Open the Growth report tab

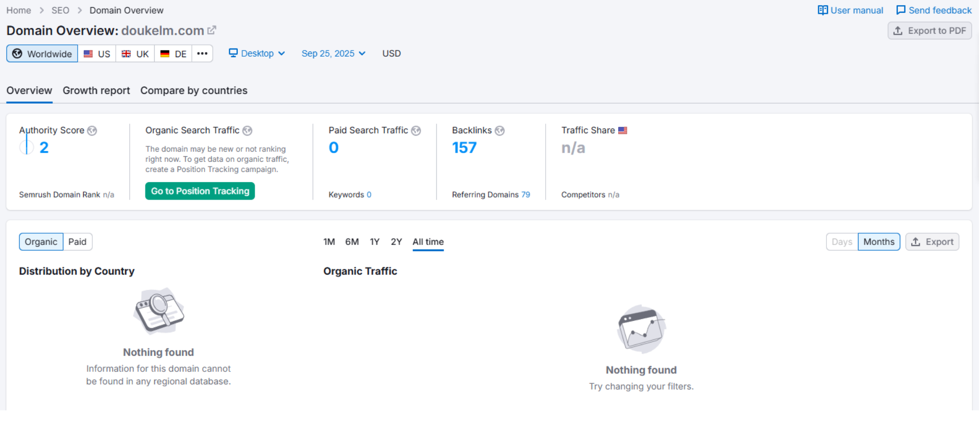click(x=96, y=90)
